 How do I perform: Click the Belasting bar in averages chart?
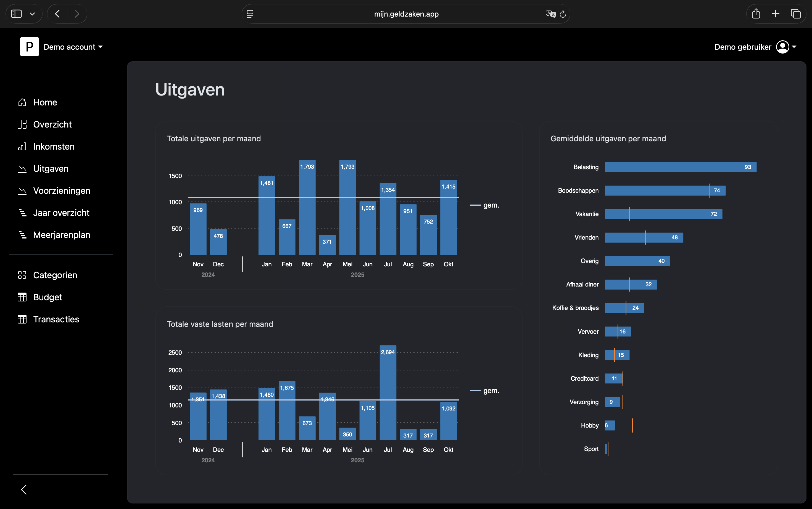click(680, 167)
